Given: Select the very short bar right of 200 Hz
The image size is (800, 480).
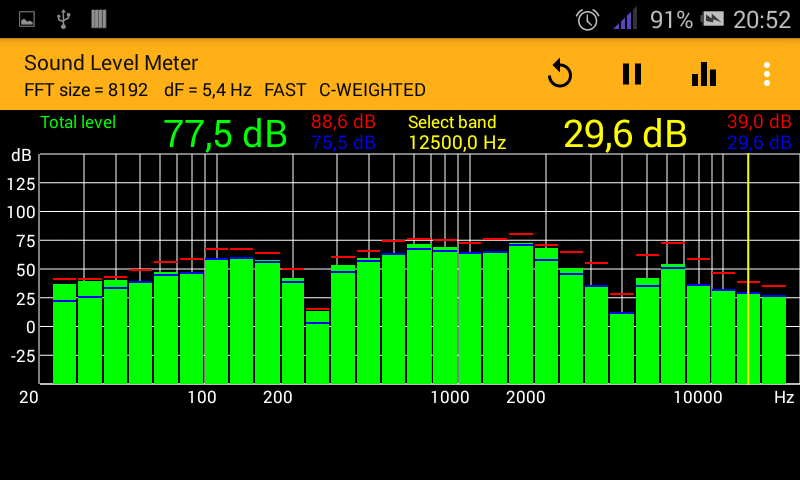Looking at the screenshot, I should pyautogui.click(x=317, y=347).
